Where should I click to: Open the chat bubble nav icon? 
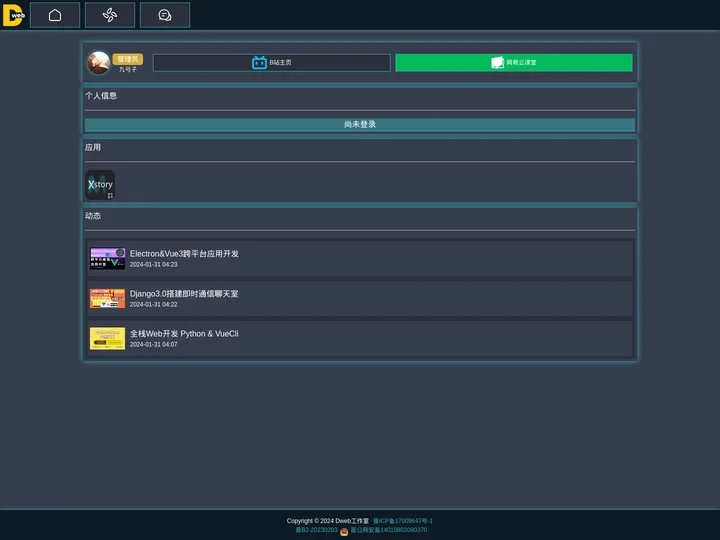(165, 15)
